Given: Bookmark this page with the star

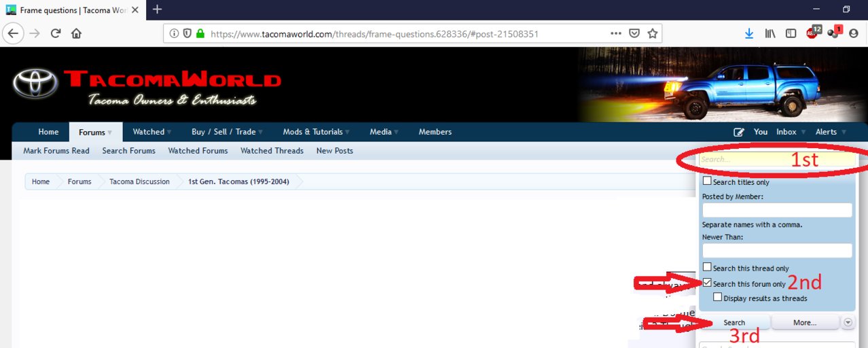Looking at the screenshot, I should tap(652, 33).
